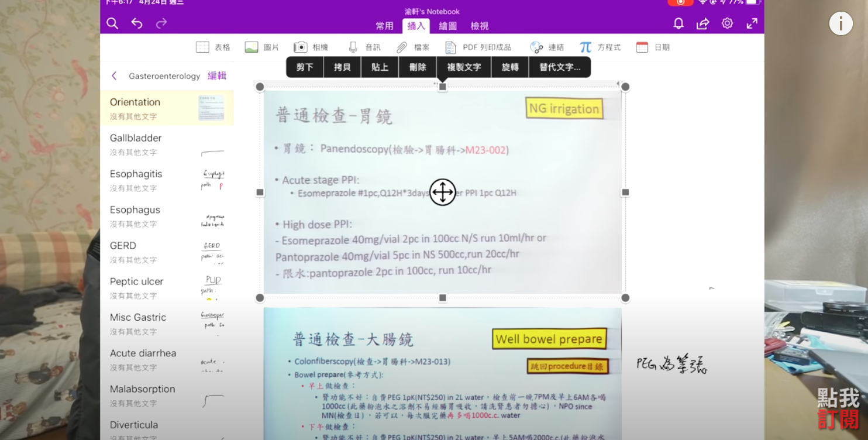
Task: Undo the last action
Action: click(x=137, y=23)
